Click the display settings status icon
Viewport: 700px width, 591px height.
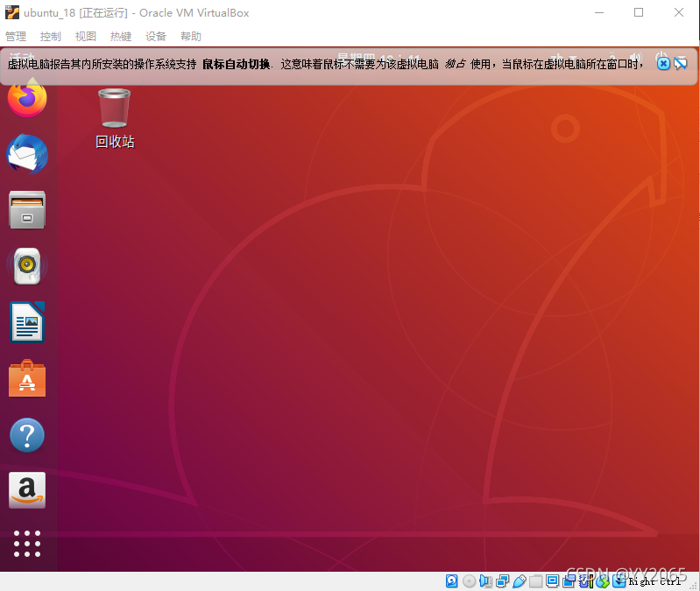coord(552,581)
